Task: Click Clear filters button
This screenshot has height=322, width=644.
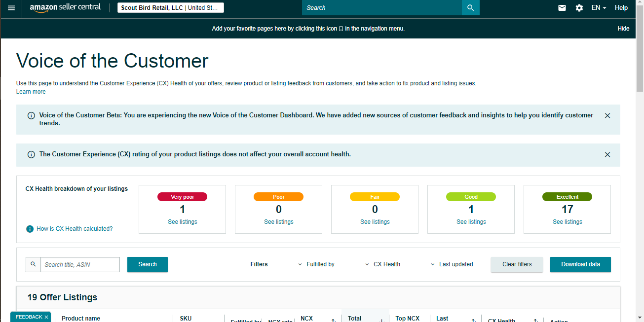Action: click(x=517, y=264)
